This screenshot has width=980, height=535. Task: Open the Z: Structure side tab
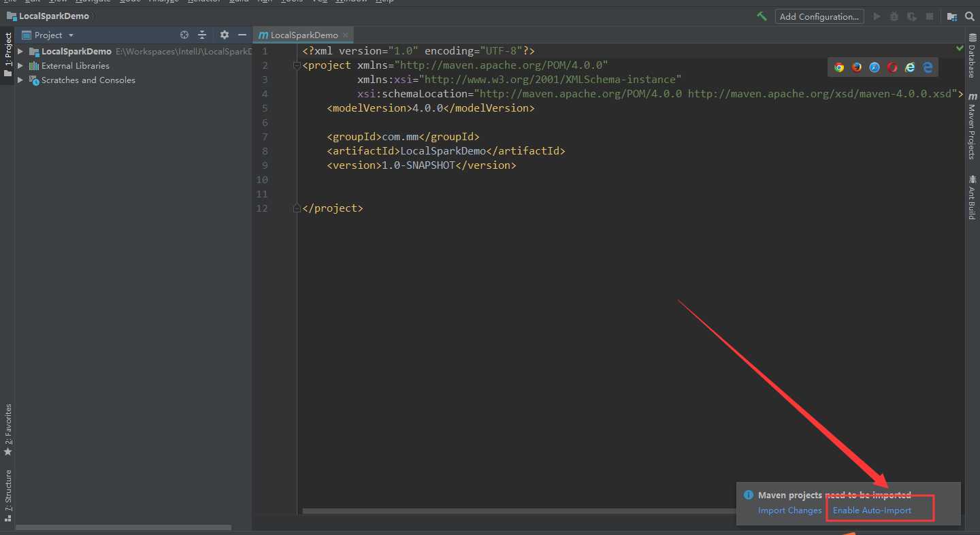[7, 495]
